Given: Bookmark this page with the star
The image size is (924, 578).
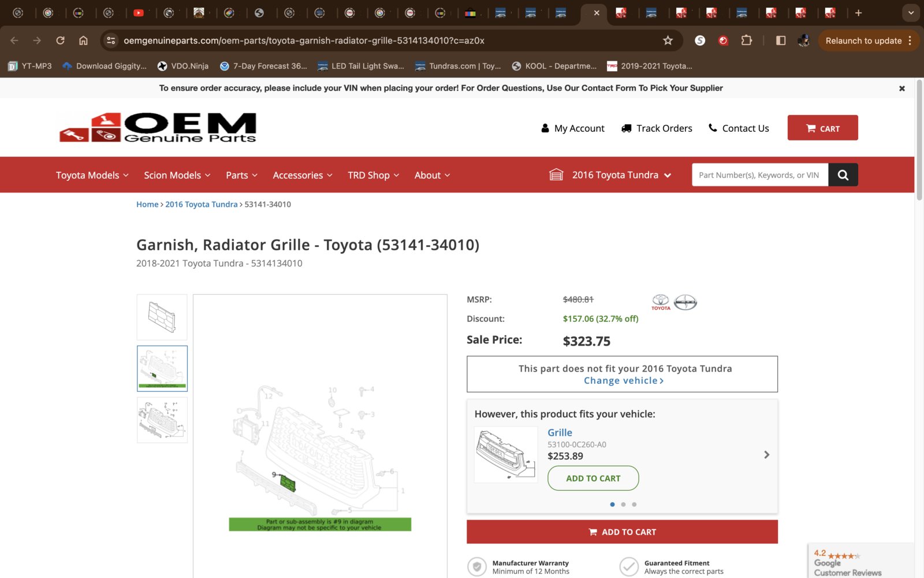Looking at the screenshot, I should (x=668, y=40).
